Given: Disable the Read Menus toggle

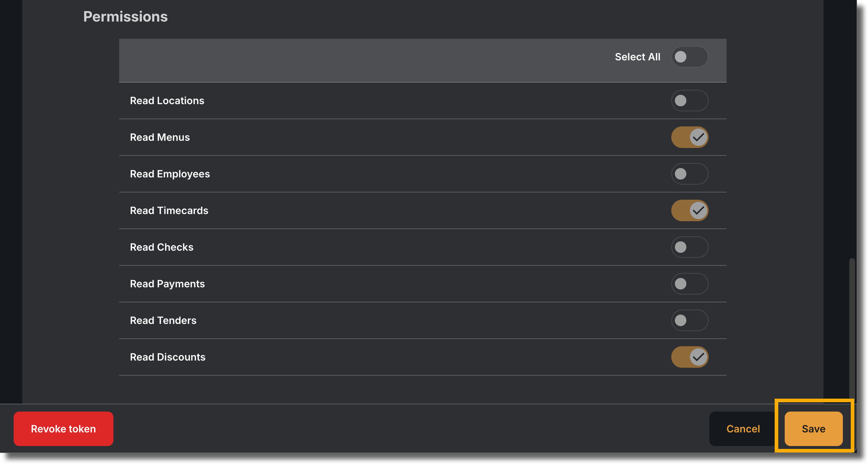Looking at the screenshot, I should coord(690,137).
